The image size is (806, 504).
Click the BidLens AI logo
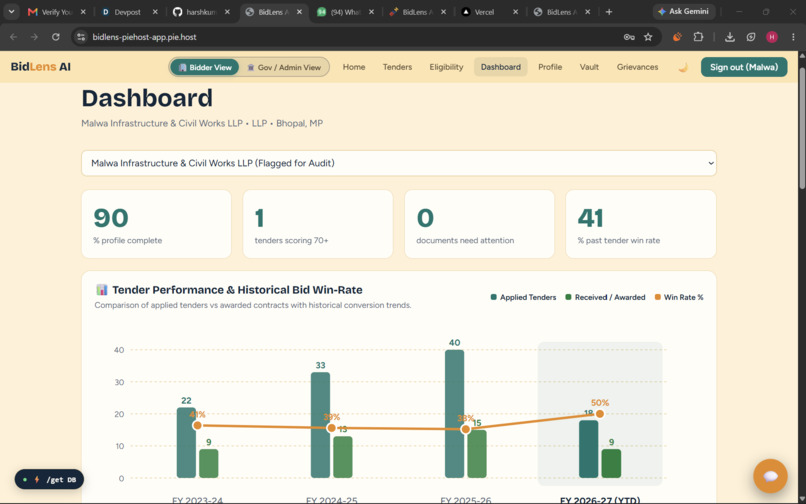click(41, 67)
